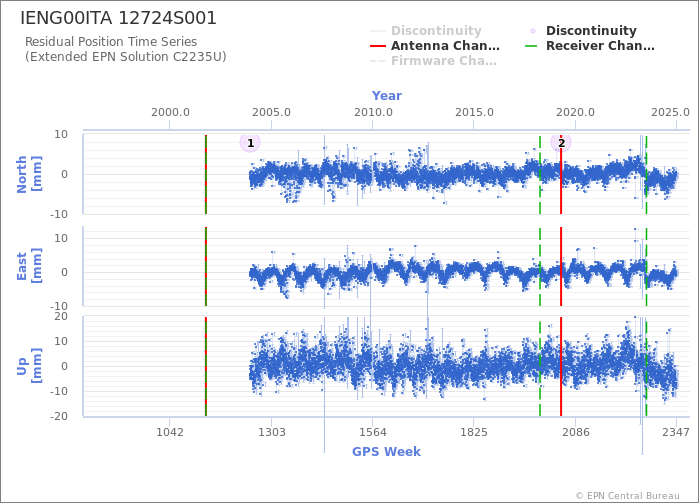Viewport: 700px width, 504px height.
Task: Click discontinuity marker 1 on North plot
Action: (x=250, y=143)
